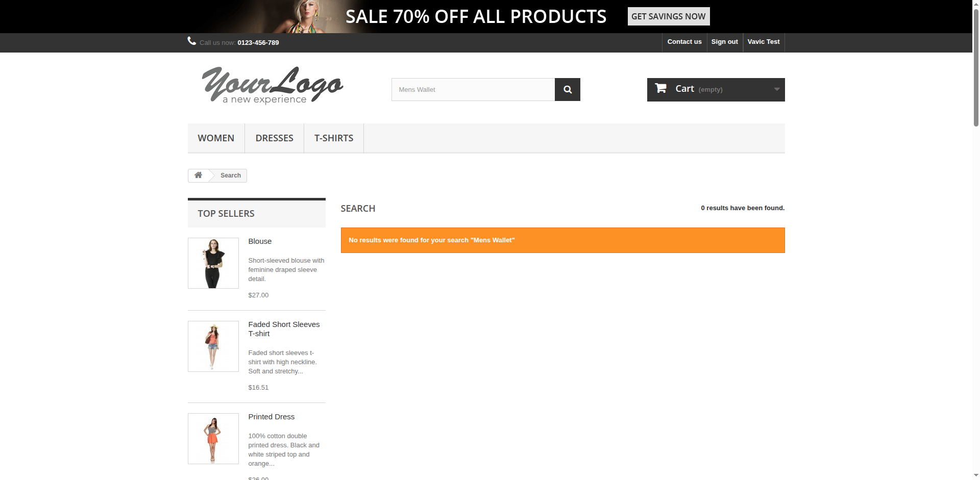Click the page vertical scrollbar
The width and height of the screenshot is (980, 480).
pyautogui.click(x=976, y=66)
